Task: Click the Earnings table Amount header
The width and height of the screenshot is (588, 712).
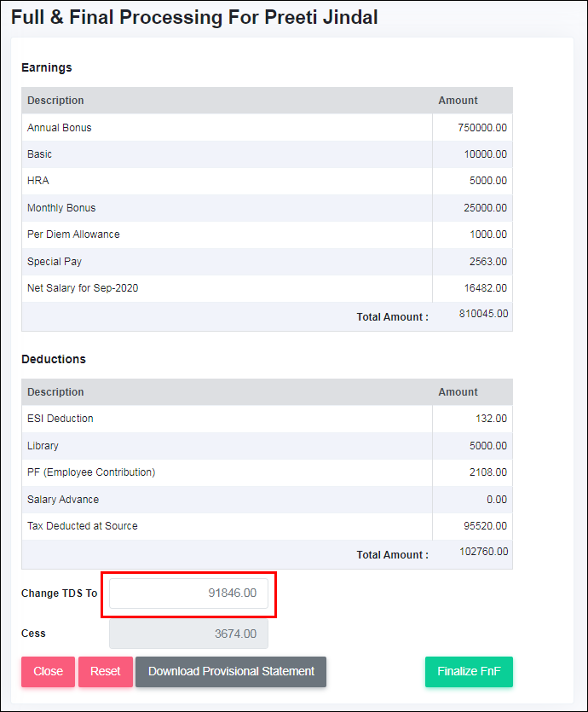Action: [x=458, y=101]
